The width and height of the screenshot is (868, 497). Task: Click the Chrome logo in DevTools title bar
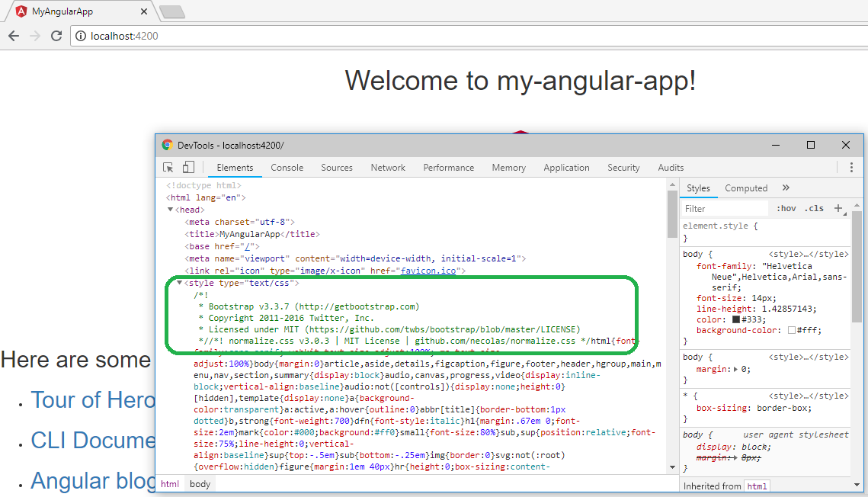[x=167, y=145]
